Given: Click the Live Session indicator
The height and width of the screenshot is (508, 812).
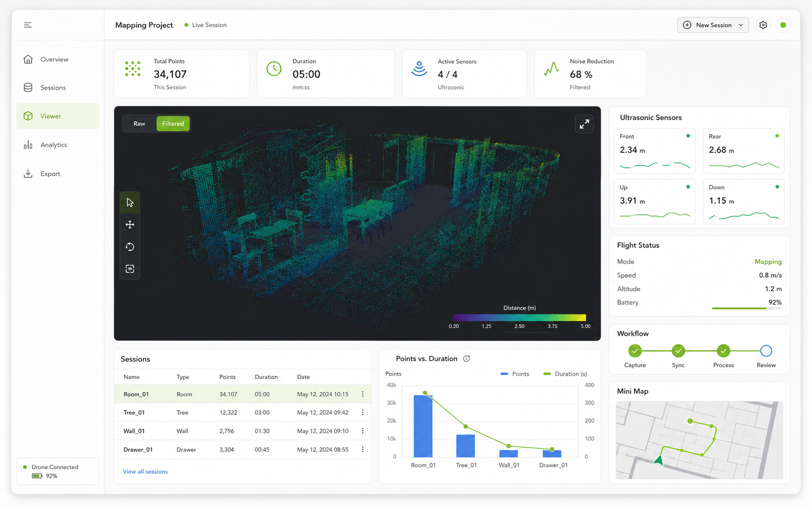Looking at the screenshot, I should pyautogui.click(x=206, y=25).
